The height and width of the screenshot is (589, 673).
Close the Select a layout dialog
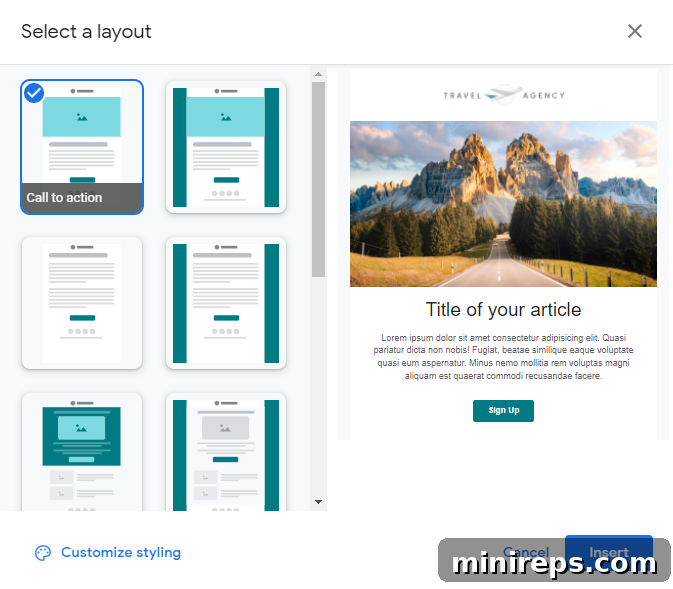coord(634,31)
